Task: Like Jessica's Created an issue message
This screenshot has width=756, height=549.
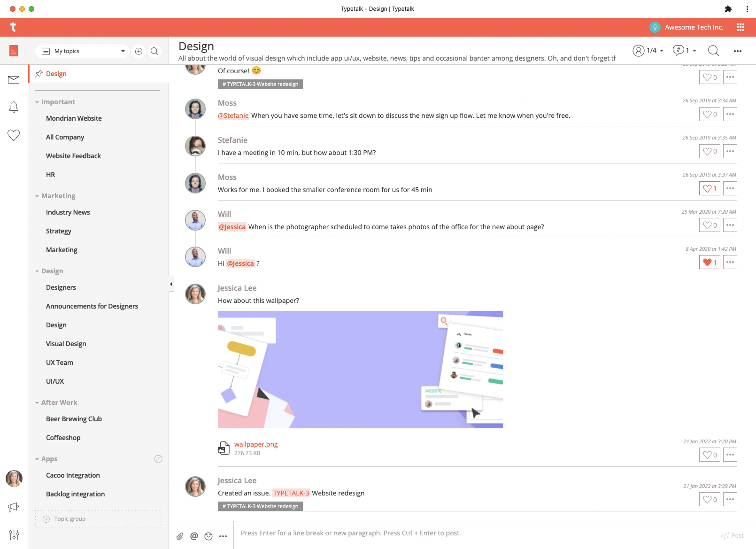Action: [710, 499]
